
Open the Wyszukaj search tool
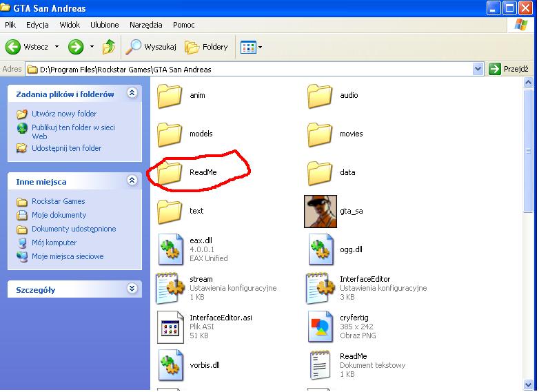click(150, 47)
